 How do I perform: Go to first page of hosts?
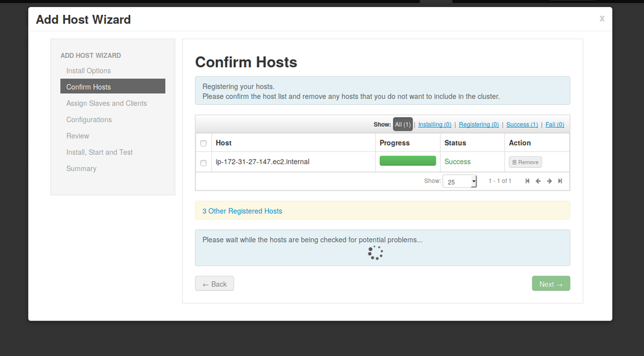(527, 182)
